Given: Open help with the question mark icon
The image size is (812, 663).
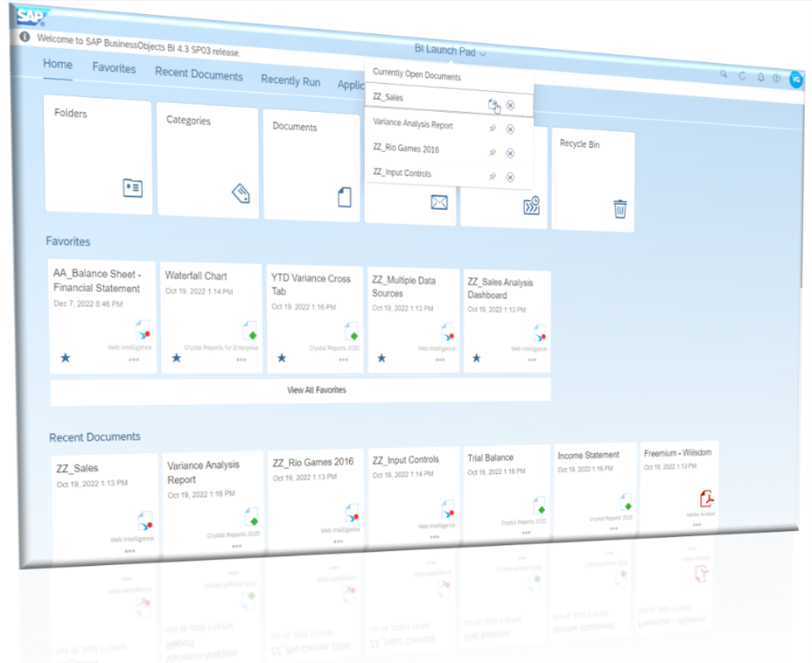Looking at the screenshot, I should [x=776, y=78].
